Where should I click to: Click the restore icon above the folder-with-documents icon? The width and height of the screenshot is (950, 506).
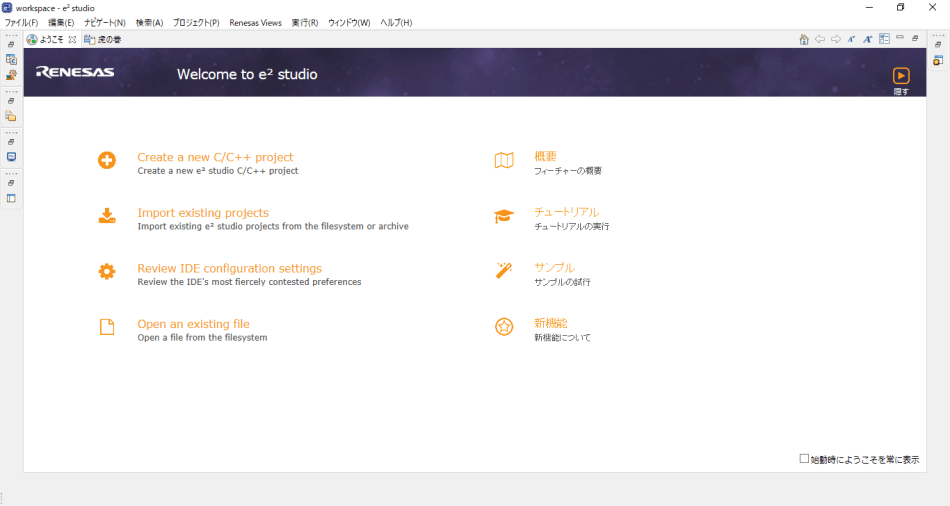click(11, 101)
